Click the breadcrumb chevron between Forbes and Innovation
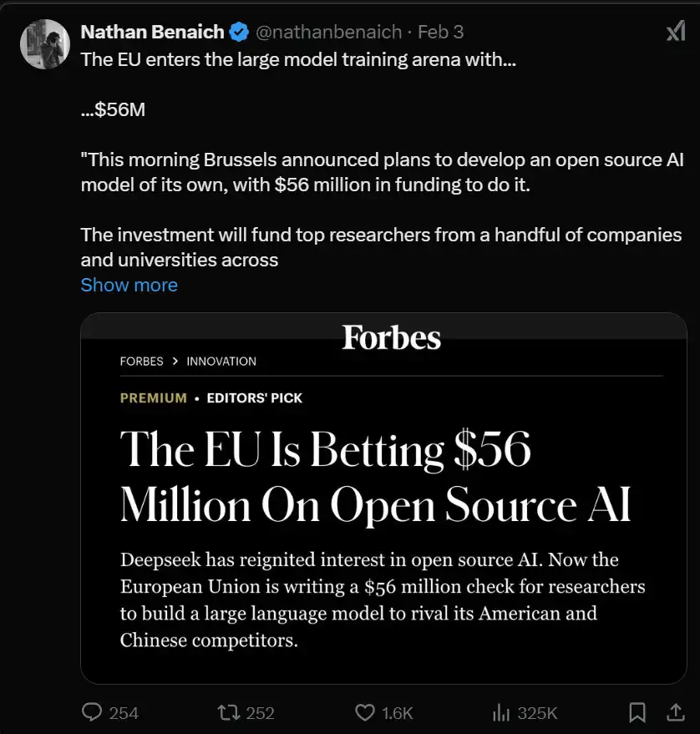 [175, 362]
